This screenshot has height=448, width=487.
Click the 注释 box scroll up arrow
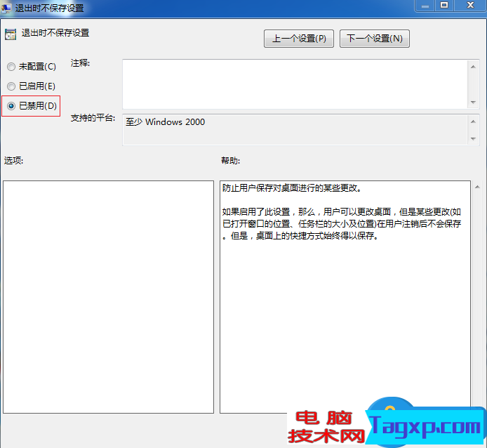point(473,67)
